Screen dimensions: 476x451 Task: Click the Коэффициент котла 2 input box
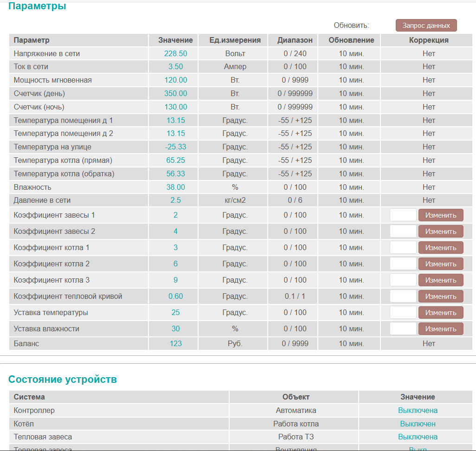click(x=403, y=264)
